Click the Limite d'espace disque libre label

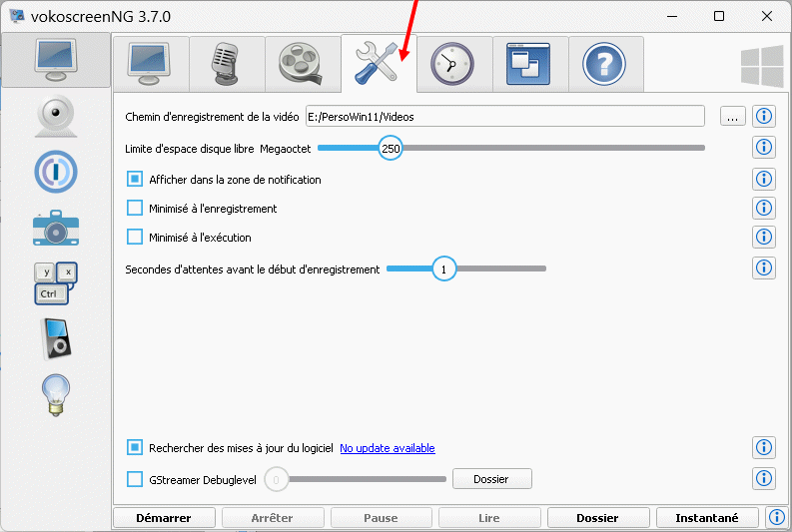click(x=190, y=149)
